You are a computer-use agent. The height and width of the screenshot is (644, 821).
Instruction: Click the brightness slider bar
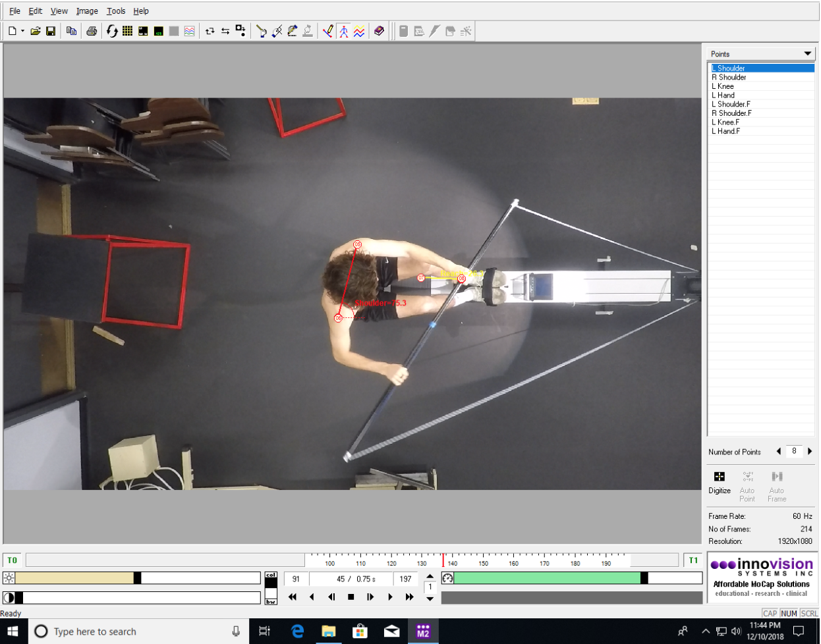[137, 578]
